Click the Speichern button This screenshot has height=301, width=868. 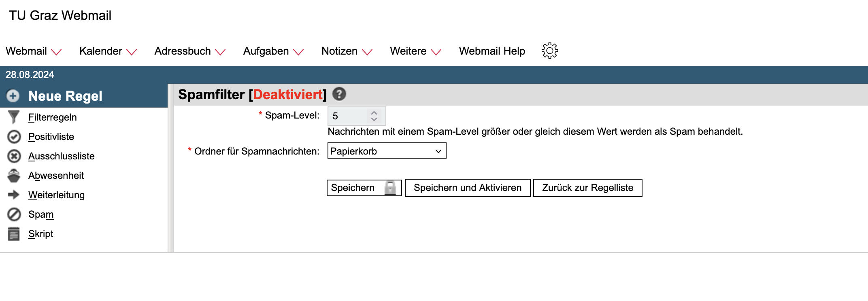[x=364, y=188]
